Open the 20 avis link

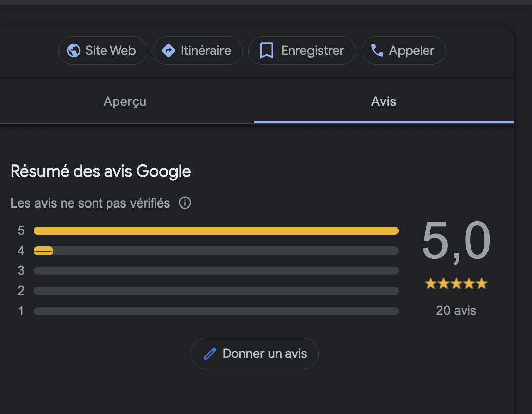tap(456, 310)
